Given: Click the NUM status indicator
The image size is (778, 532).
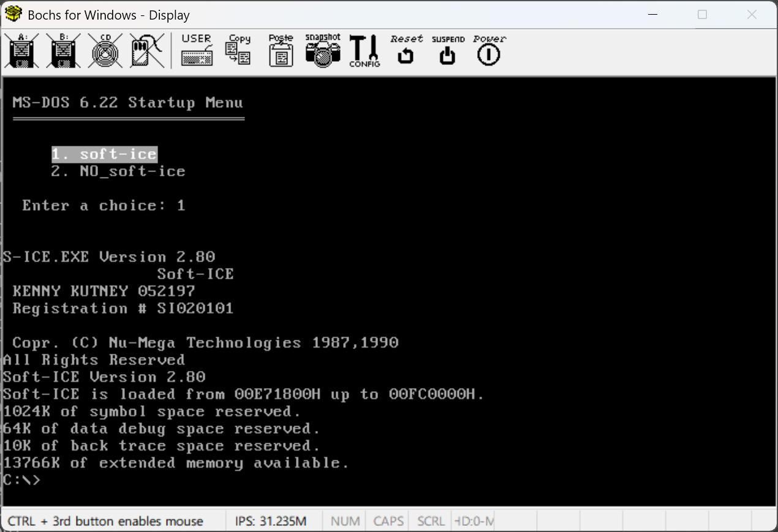Looking at the screenshot, I should [x=345, y=521].
